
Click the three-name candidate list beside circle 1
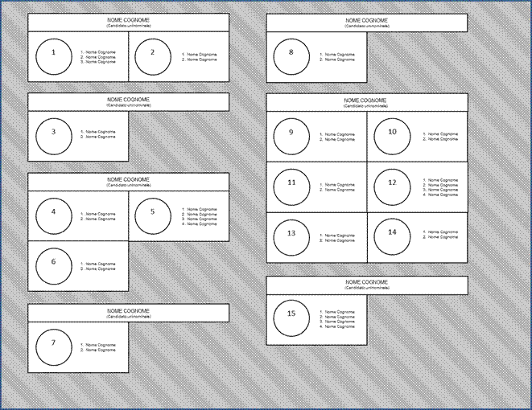[x=98, y=57]
